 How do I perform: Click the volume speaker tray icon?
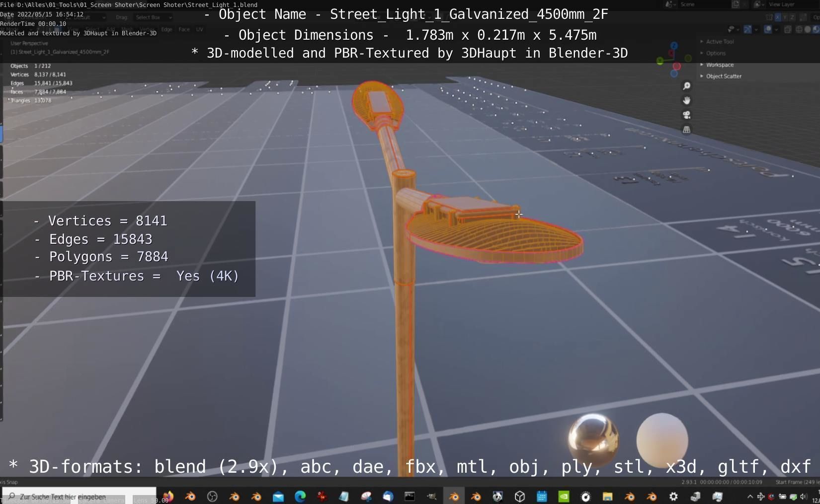point(804,496)
